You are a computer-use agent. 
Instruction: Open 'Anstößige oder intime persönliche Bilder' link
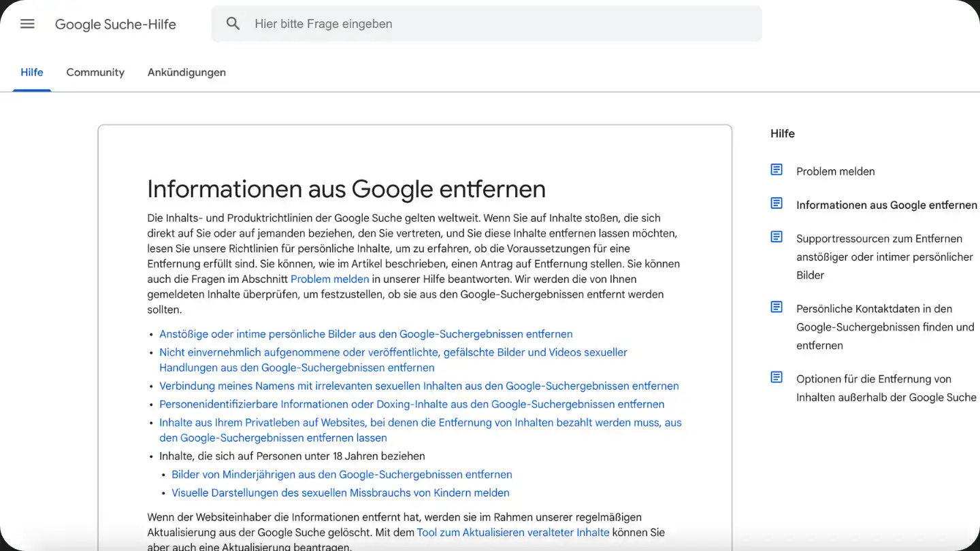366,334
